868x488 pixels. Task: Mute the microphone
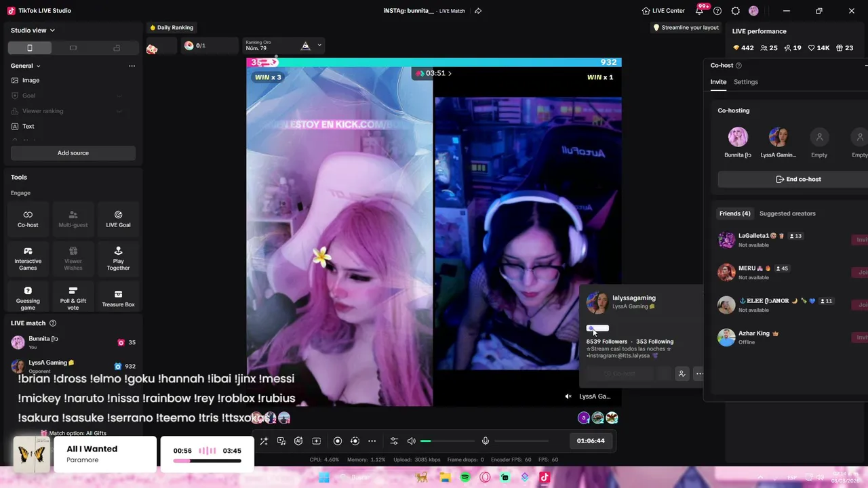point(486,441)
